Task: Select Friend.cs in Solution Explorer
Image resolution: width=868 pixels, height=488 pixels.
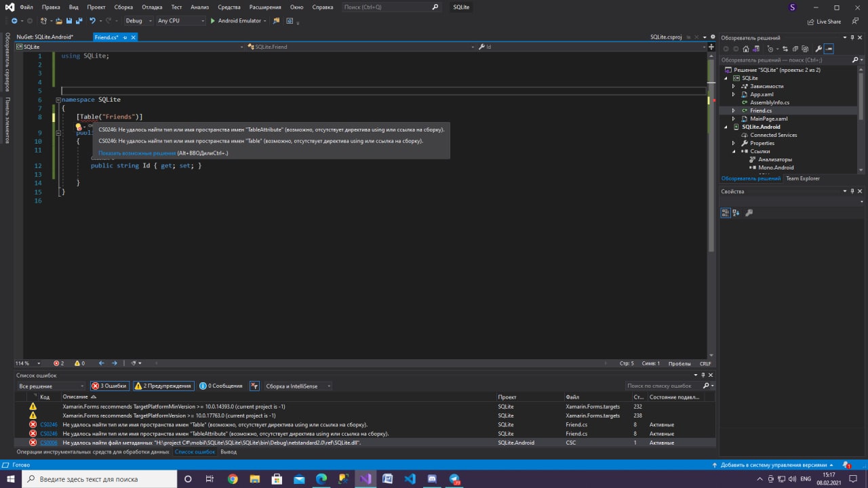Action: (x=760, y=110)
